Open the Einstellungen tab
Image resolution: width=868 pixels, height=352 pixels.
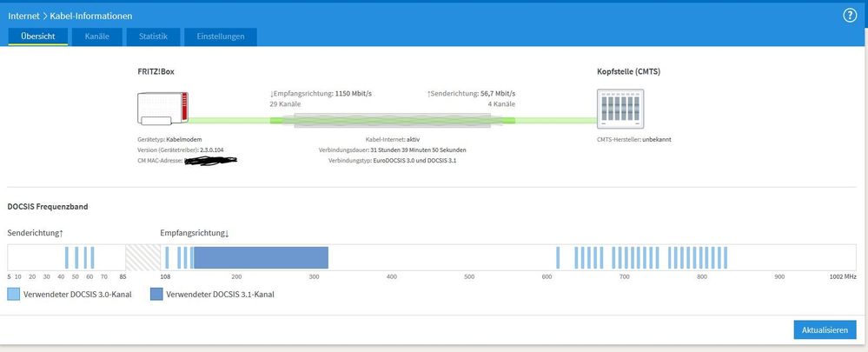[221, 37]
